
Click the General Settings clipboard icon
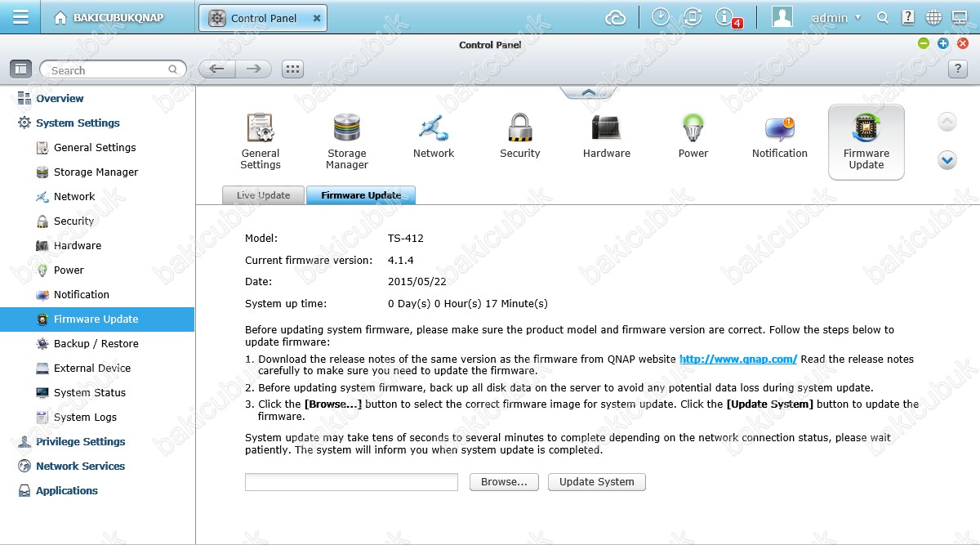261,128
